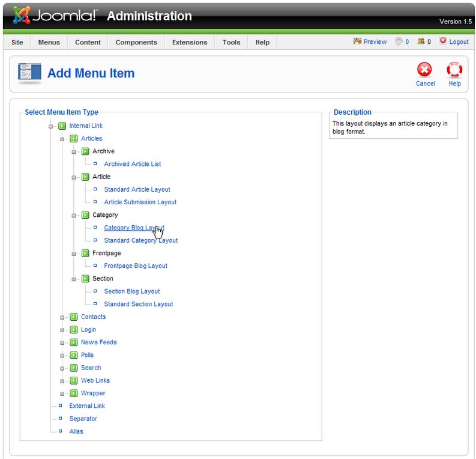Open the Site menu

point(17,42)
